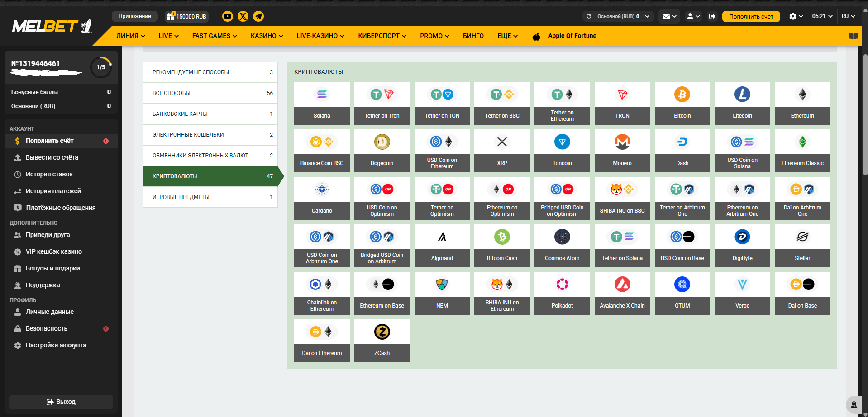Open the 05:21 time dropdown
The height and width of the screenshot is (417, 868).
click(x=822, y=16)
